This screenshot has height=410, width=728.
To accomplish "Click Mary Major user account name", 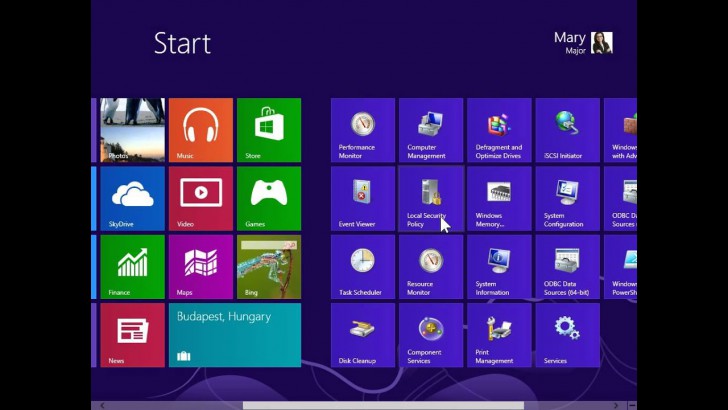I will (x=570, y=43).
